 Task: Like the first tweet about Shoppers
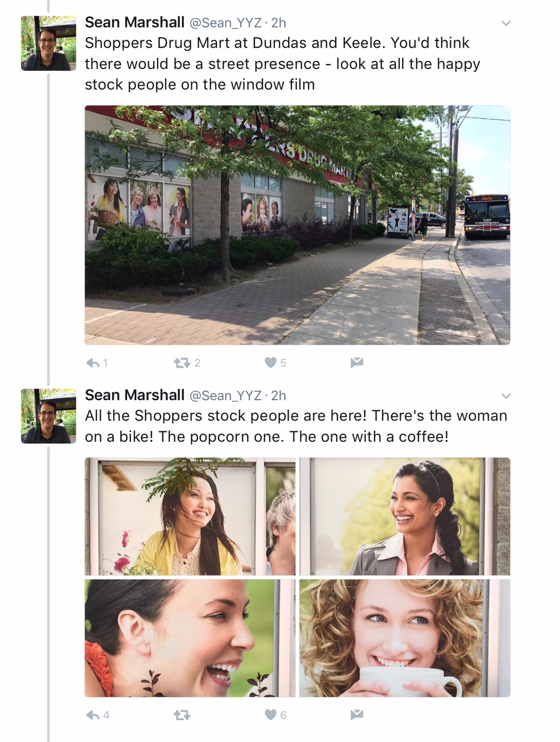click(271, 363)
